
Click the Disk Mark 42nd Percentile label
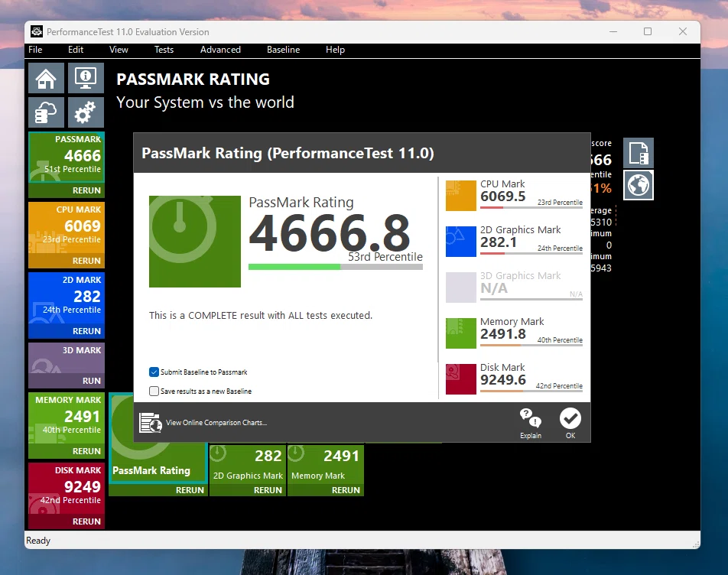click(x=559, y=385)
